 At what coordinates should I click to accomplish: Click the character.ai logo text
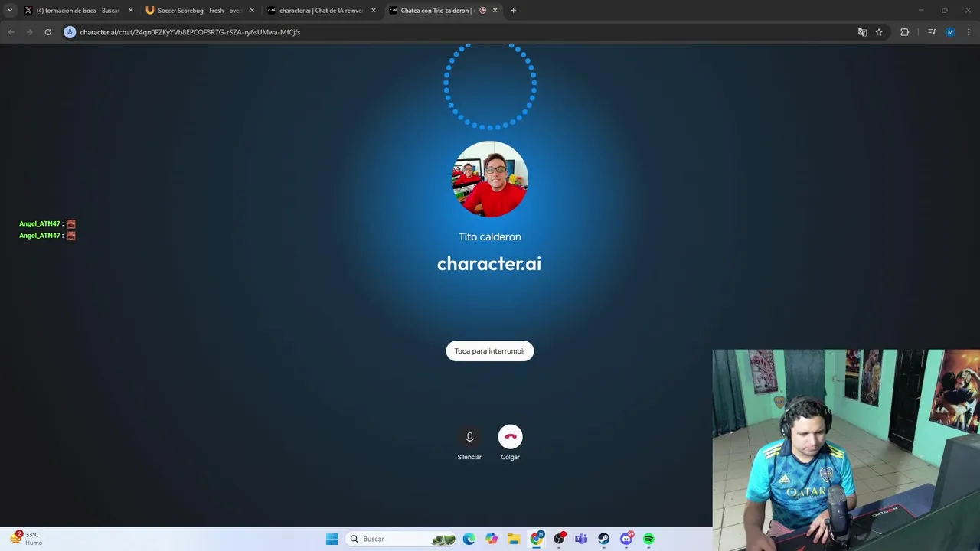(489, 264)
